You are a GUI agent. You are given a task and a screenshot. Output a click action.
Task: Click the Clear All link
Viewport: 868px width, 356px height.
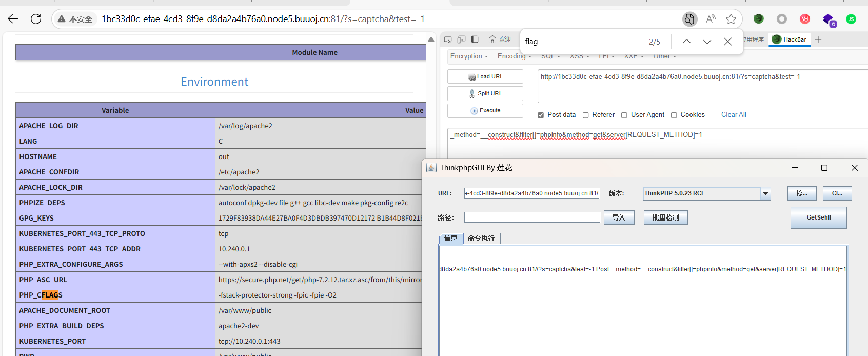(x=734, y=115)
